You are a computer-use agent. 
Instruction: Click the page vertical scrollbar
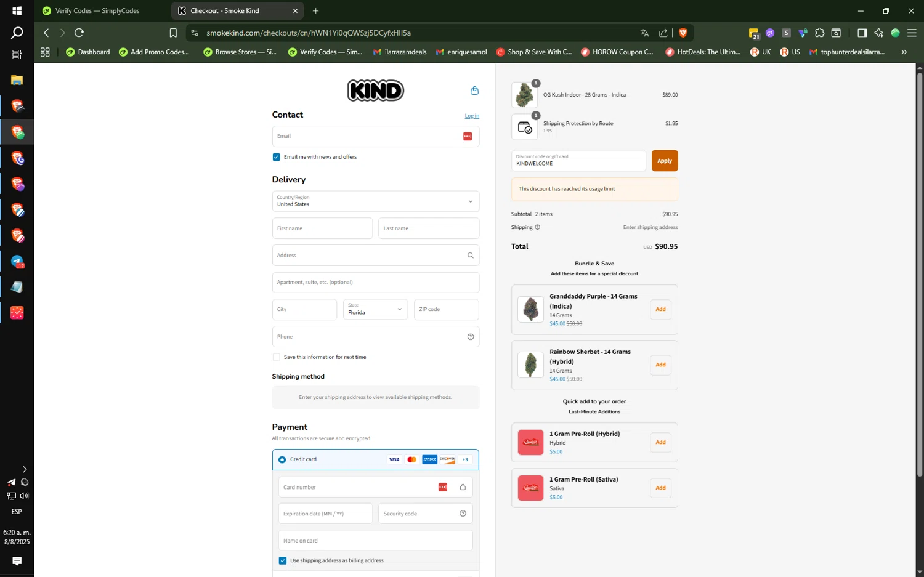tap(920, 274)
